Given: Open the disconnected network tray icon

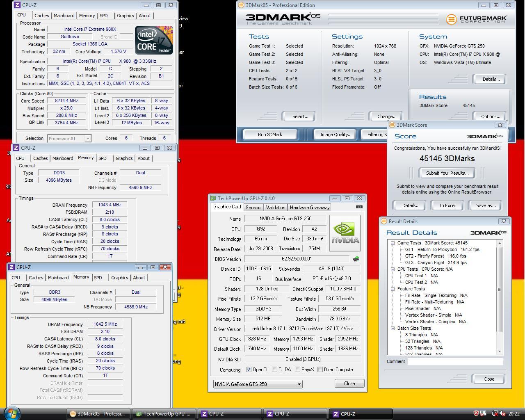Looking at the screenshot, I should (495, 413).
